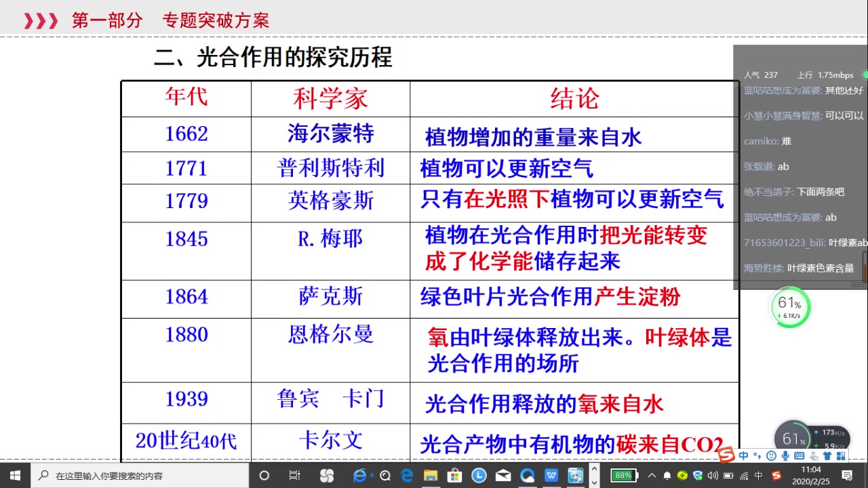Open the WPS Writer taskbar icon
The image size is (868, 488).
pos(551,476)
